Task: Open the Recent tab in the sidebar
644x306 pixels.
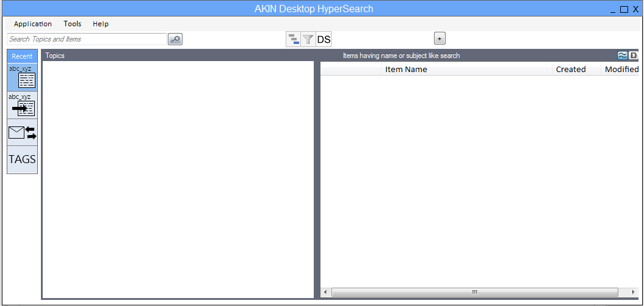Action: pyautogui.click(x=22, y=56)
